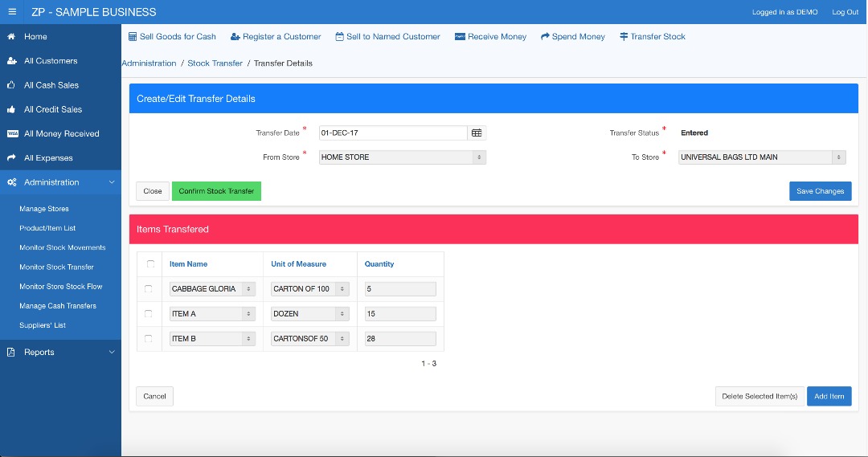868x457 pixels.
Task: Sort by the Unit of Measure column header
Action: pyautogui.click(x=298, y=264)
